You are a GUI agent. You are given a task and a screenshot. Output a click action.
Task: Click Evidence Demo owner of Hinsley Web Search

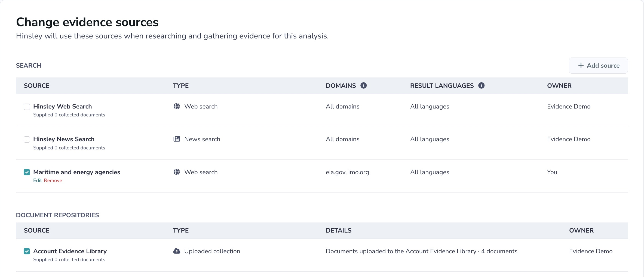pyautogui.click(x=569, y=106)
